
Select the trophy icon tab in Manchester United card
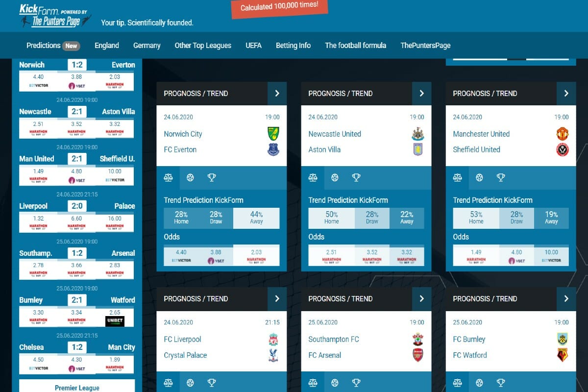[x=501, y=178]
